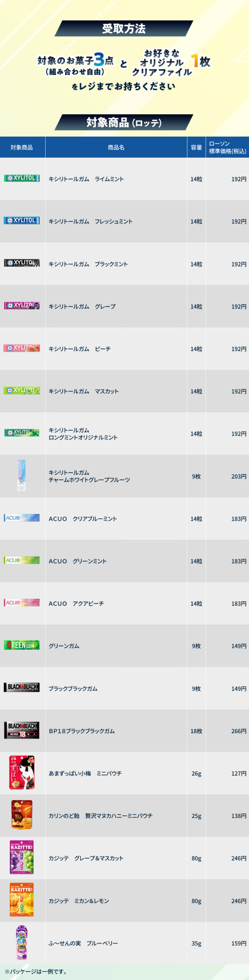This screenshot has height=980, width=249.
Task: Click the Xylitol Grape gum package image
Action: [x=22, y=305]
